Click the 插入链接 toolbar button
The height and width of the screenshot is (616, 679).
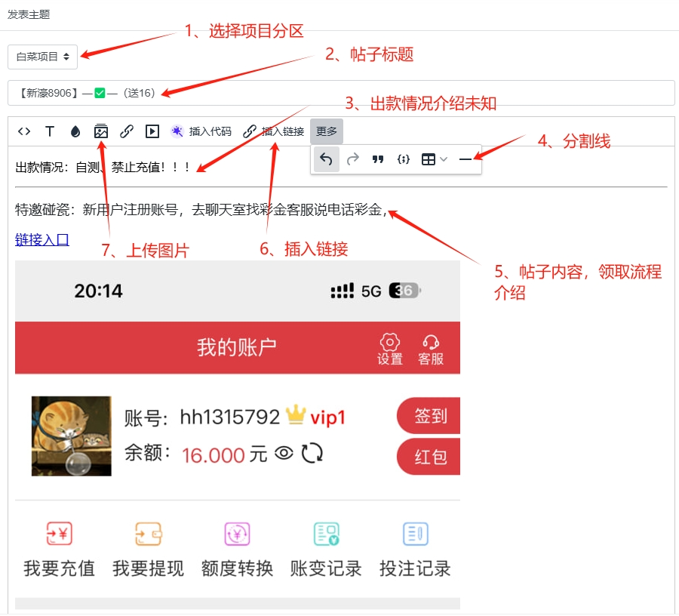click(x=274, y=131)
